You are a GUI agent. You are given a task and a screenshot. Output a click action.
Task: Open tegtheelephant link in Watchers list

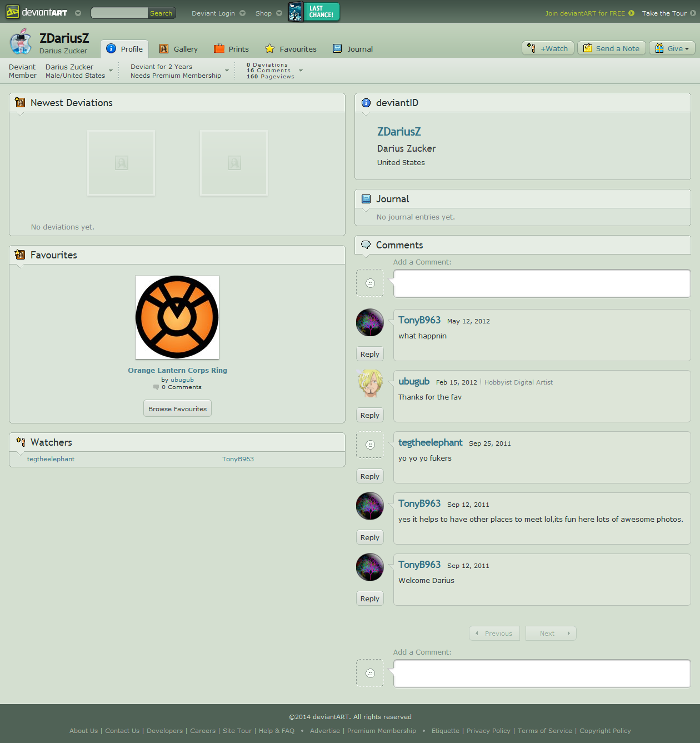point(51,459)
